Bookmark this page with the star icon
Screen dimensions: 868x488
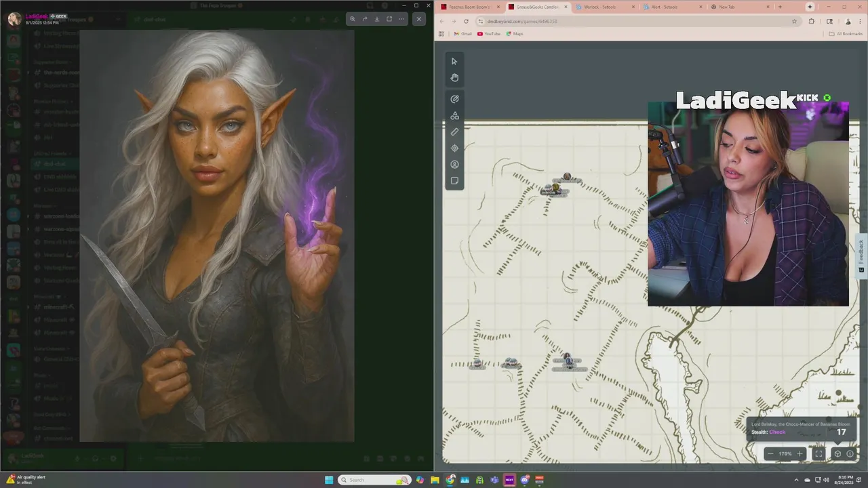point(795,21)
